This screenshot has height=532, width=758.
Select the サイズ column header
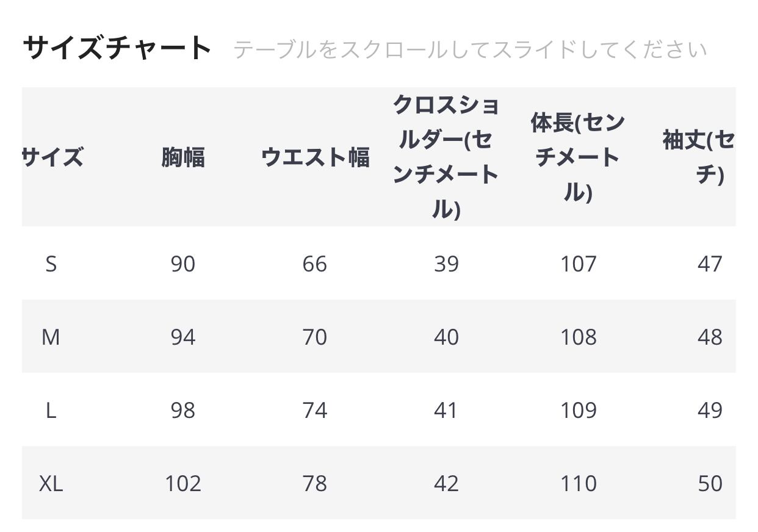click(52, 157)
